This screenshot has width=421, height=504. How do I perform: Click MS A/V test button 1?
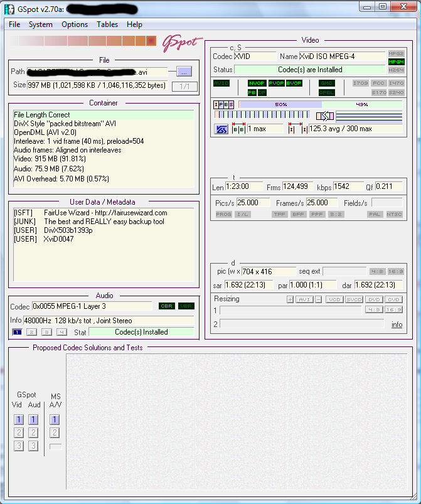pyautogui.click(x=55, y=419)
